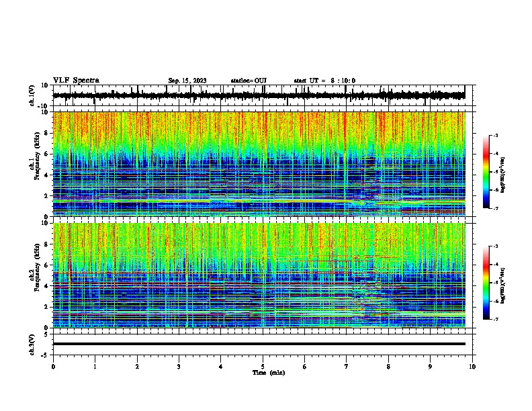
Task: Click the time axis tick '3'
Action: pos(179,367)
